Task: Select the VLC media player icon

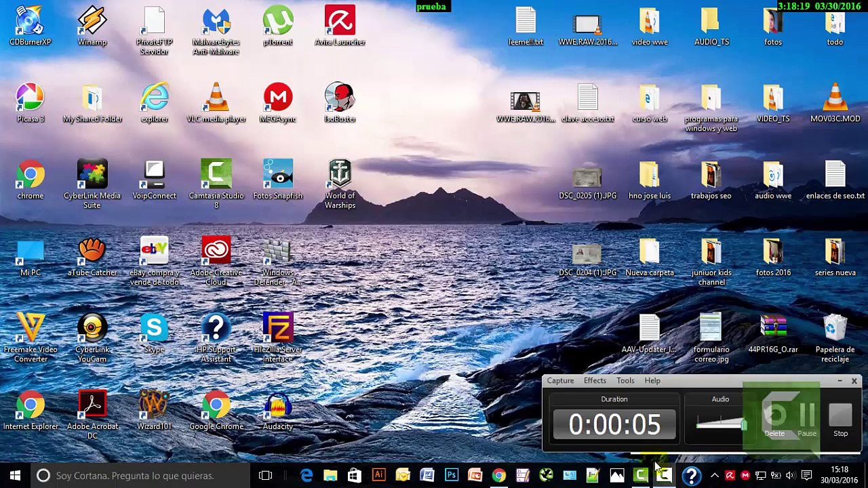Action: [216, 103]
